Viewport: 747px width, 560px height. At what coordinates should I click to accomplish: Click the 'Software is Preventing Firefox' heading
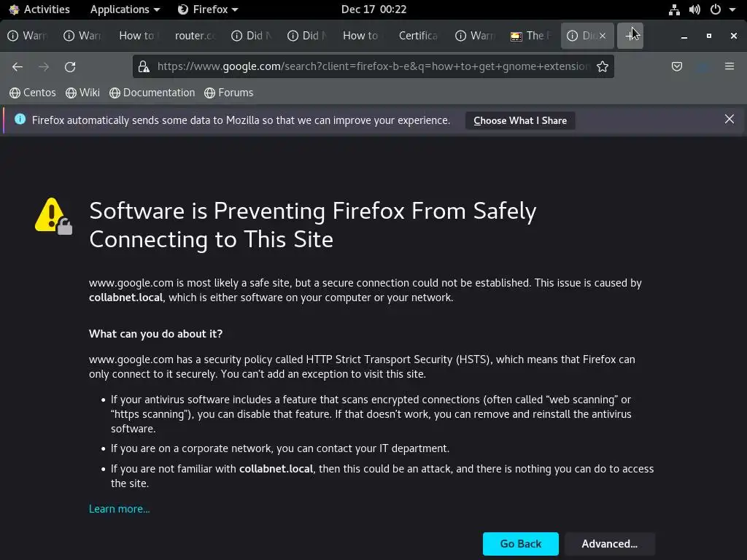point(312,225)
